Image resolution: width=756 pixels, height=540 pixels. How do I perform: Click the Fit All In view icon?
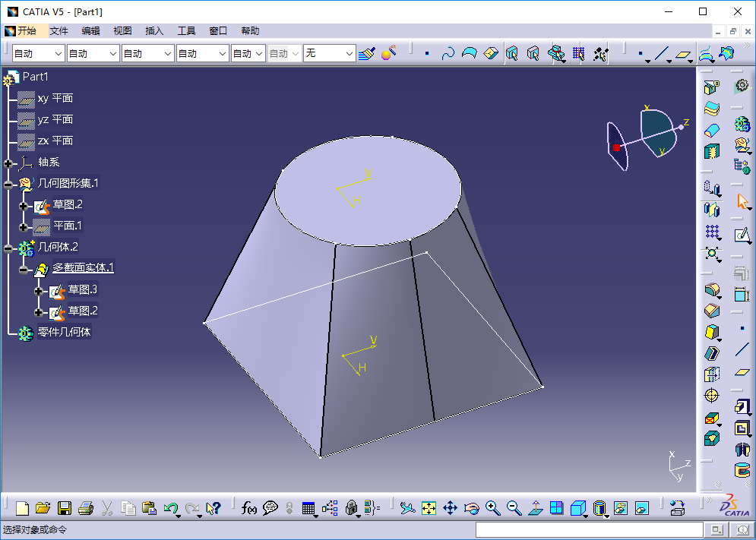pos(429,508)
